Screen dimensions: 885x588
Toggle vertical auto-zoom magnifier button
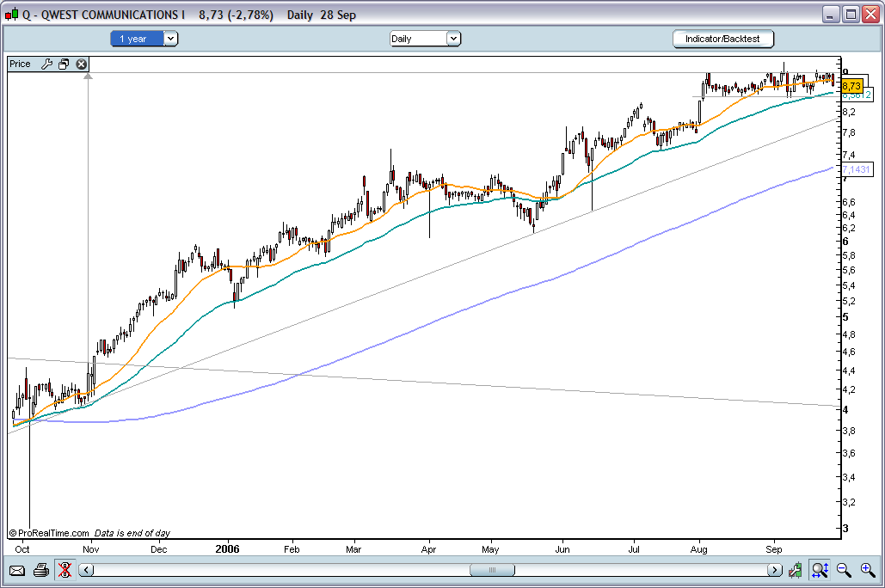pyautogui.click(x=820, y=570)
